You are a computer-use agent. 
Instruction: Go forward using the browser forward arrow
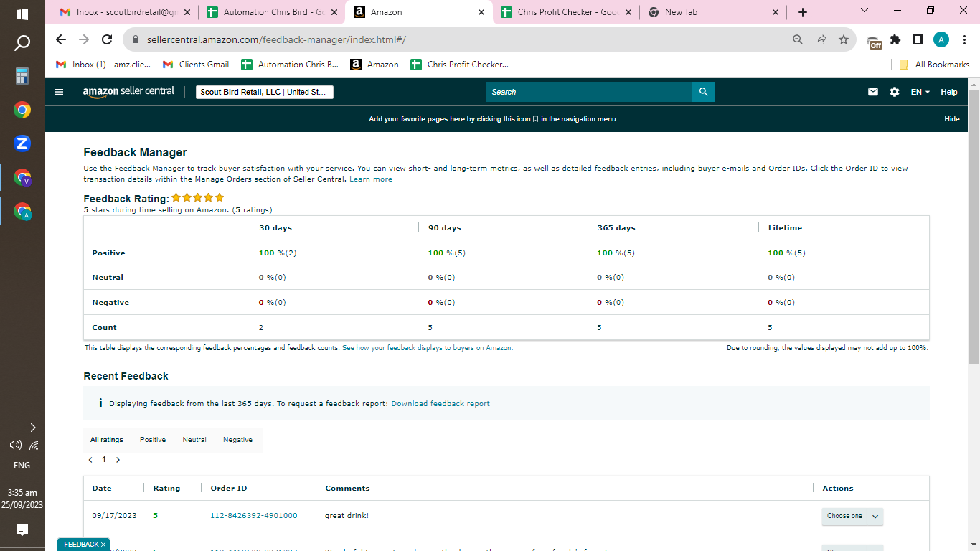84,40
